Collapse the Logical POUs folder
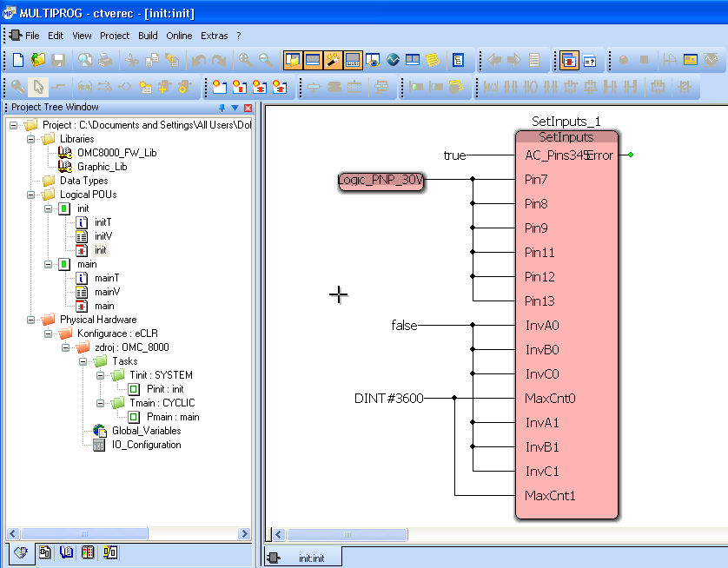This screenshot has width=728, height=568. click(30, 195)
